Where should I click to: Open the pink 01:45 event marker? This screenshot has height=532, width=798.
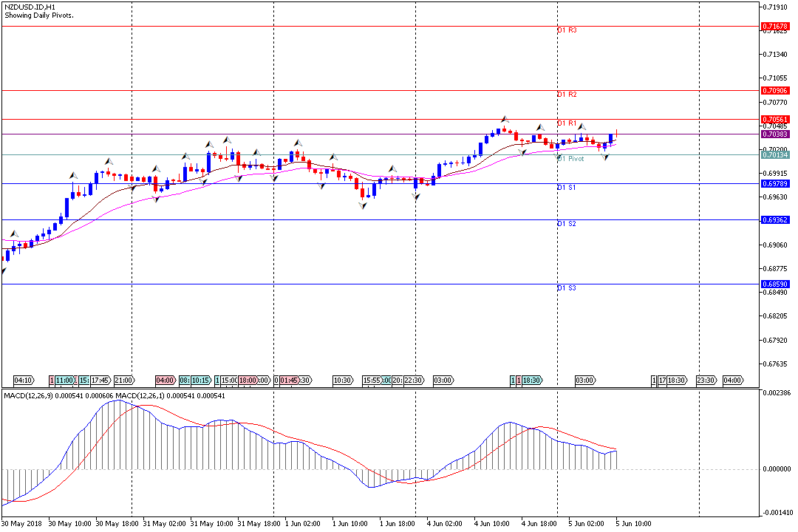coord(289,381)
